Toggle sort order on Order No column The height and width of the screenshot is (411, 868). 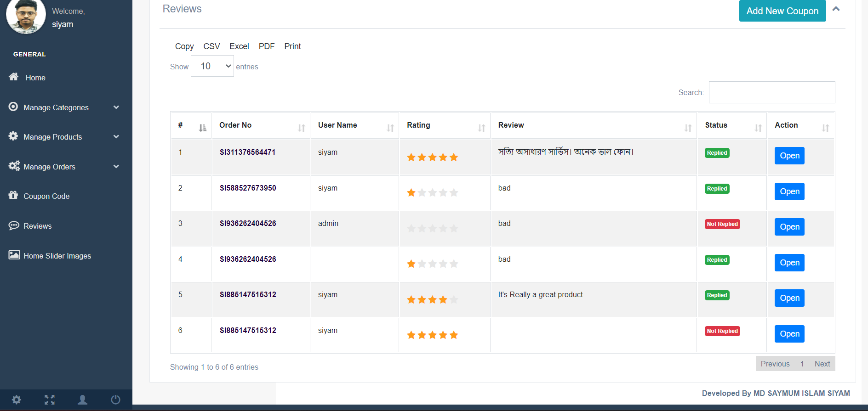[x=302, y=128]
